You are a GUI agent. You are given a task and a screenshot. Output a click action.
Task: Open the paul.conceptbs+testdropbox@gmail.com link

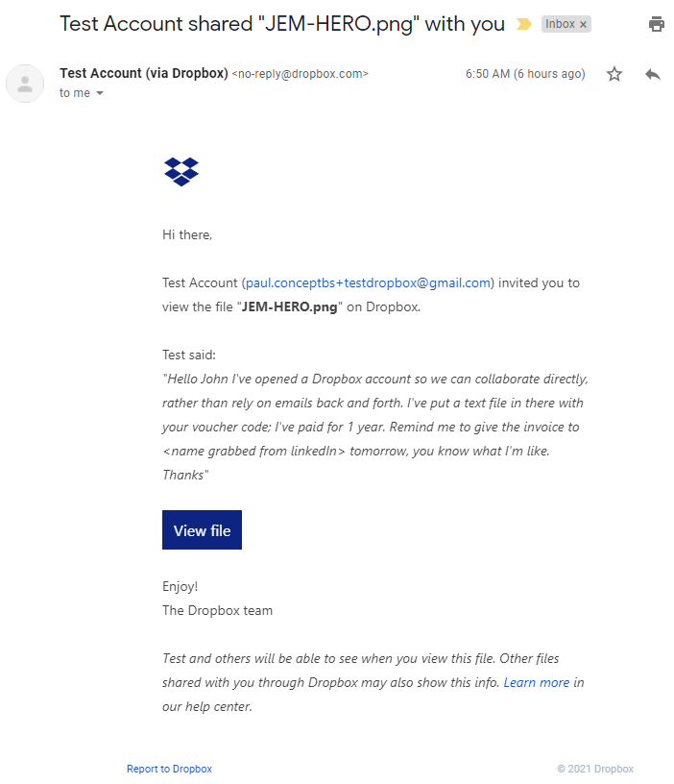pyautogui.click(x=369, y=283)
